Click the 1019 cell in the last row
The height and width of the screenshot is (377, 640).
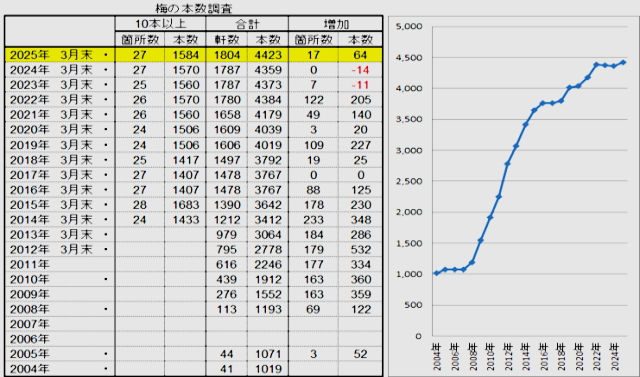click(x=268, y=369)
